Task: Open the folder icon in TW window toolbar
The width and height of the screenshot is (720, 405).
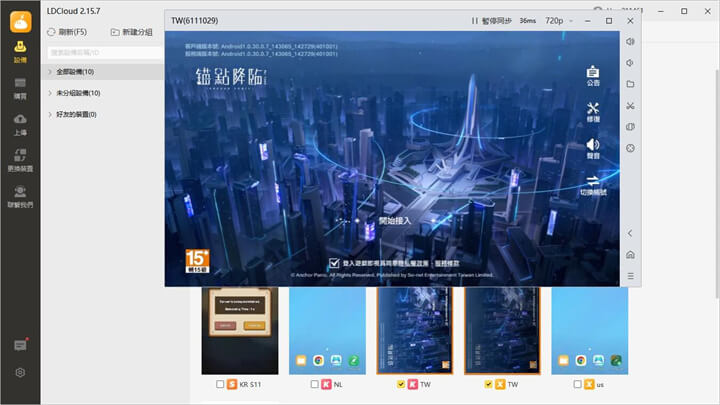Action: [630, 84]
